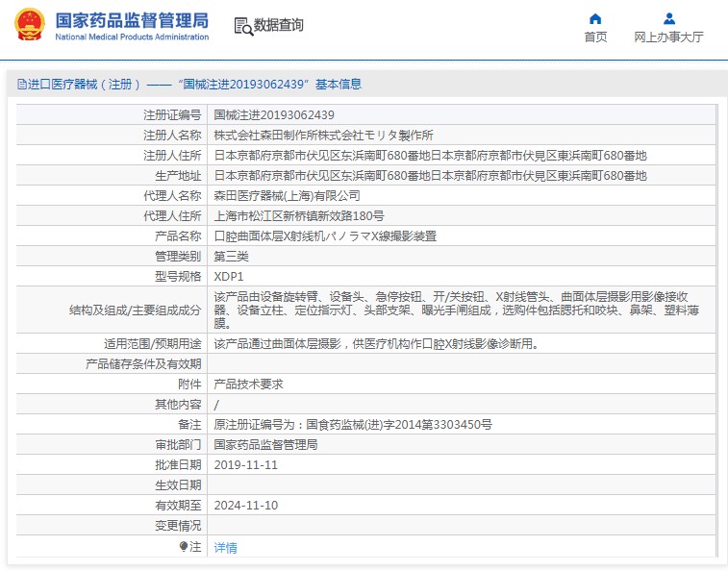Click the national emblem logo
The height and width of the screenshot is (571, 728).
(x=30, y=24)
